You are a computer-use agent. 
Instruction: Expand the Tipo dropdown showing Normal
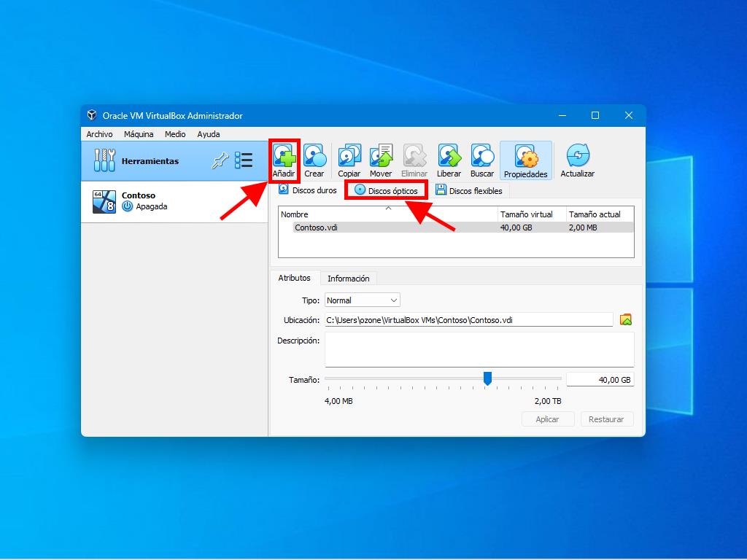click(363, 300)
